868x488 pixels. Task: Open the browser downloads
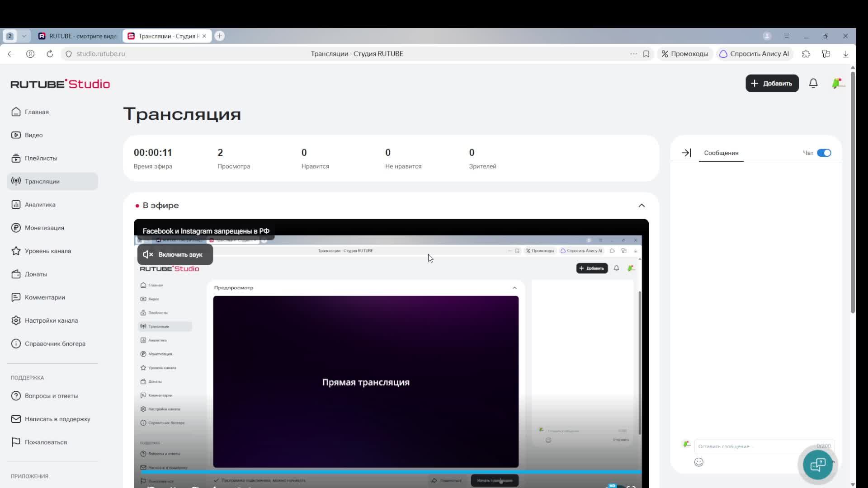coord(845,54)
